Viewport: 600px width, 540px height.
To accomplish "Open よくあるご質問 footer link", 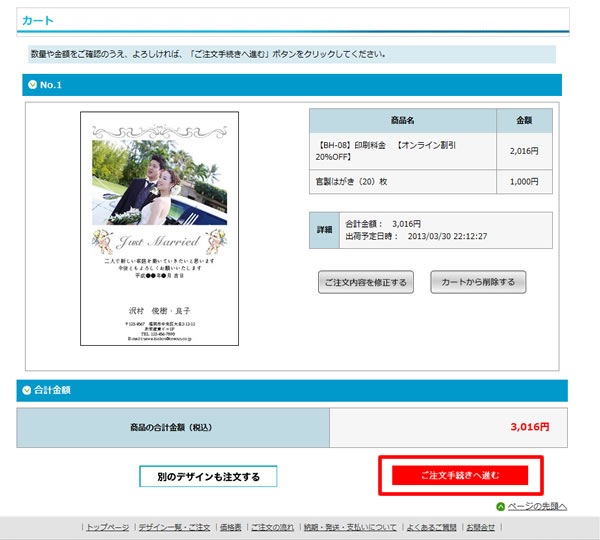I will [431, 527].
